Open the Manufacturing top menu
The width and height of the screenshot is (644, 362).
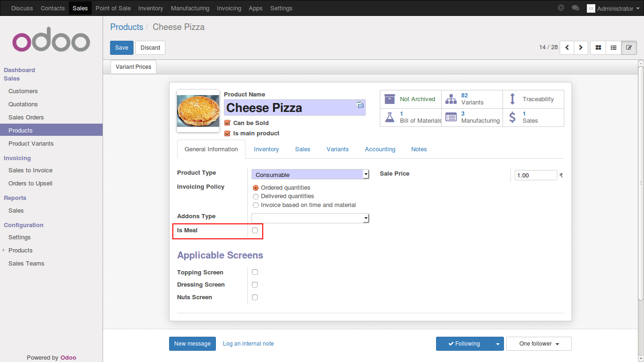click(x=190, y=8)
